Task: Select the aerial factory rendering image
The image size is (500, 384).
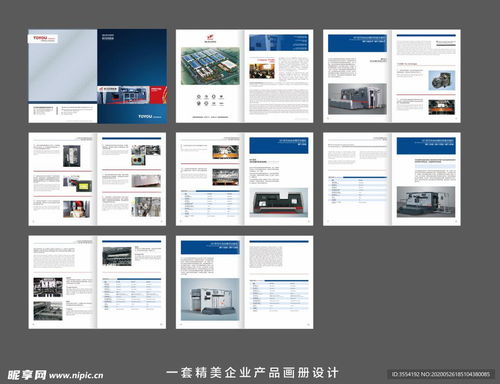Action: tap(210, 66)
